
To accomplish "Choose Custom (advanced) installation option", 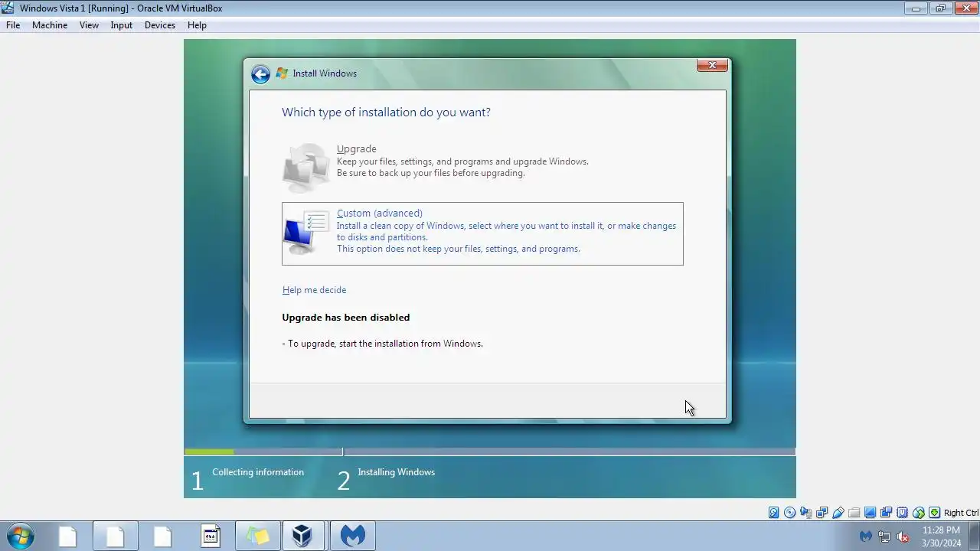I will click(482, 233).
